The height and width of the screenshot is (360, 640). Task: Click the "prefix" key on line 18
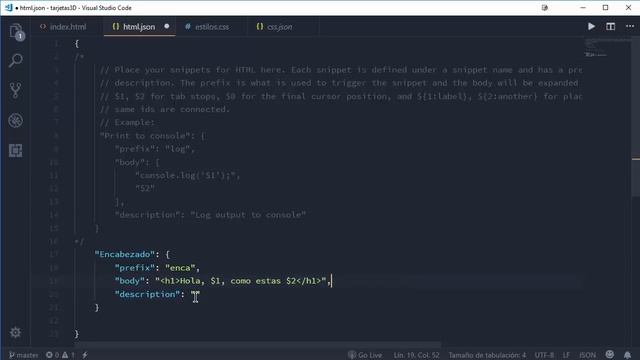tap(135, 268)
